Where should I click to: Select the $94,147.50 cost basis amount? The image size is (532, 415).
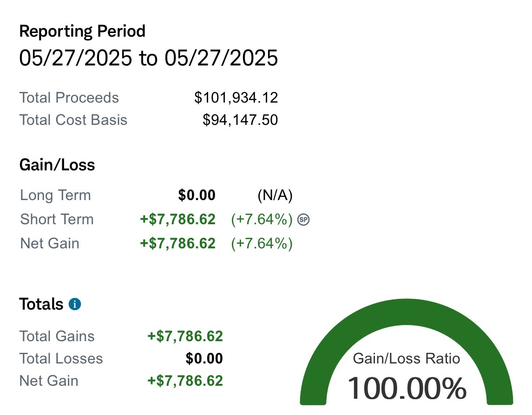click(x=240, y=120)
